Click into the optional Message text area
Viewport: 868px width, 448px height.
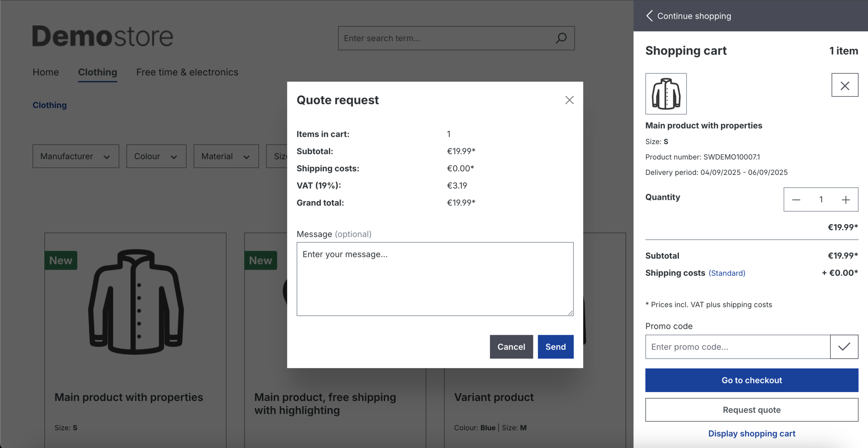point(435,279)
